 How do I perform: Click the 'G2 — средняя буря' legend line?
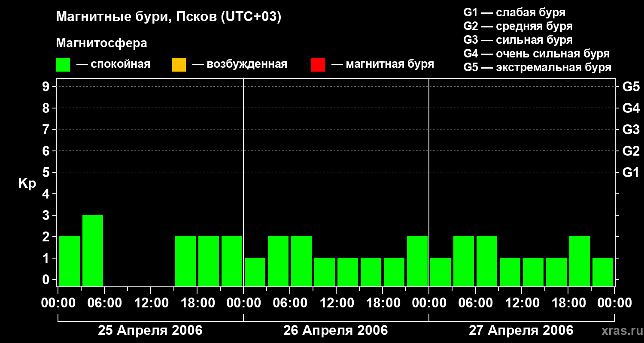point(518,26)
